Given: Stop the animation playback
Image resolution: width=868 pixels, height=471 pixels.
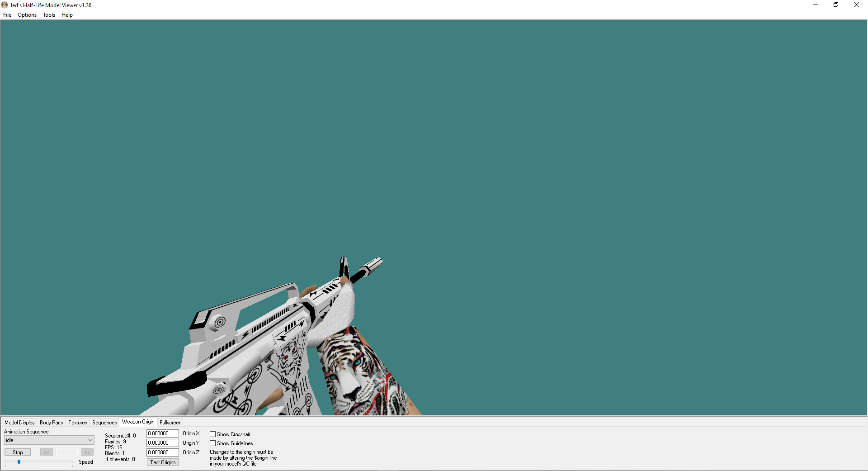Looking at the screenshot, I should pos(18,452).
